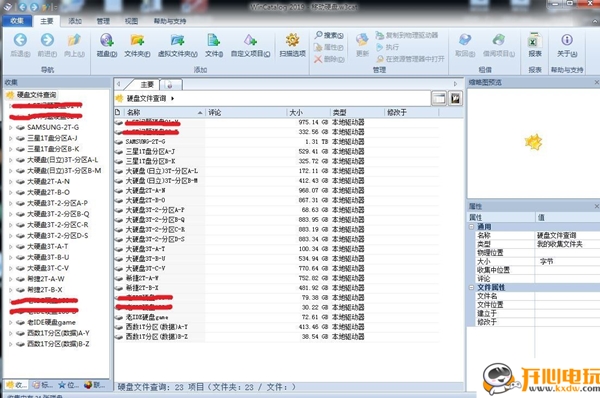Close the 缩略图预览 panel
The height and width of the screenshot is (398, 600).
[596, 82]
